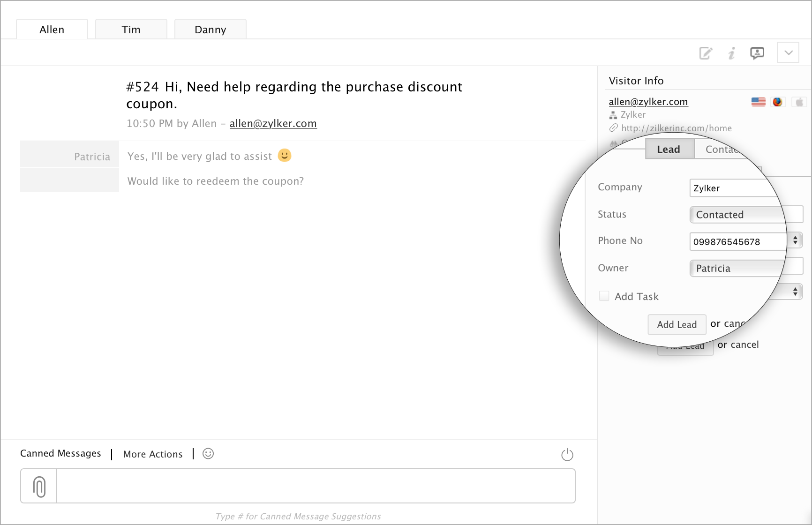Viewport: 812px width, 525px height.
Task: Click the Add Lead button
Action: point(677,324)
